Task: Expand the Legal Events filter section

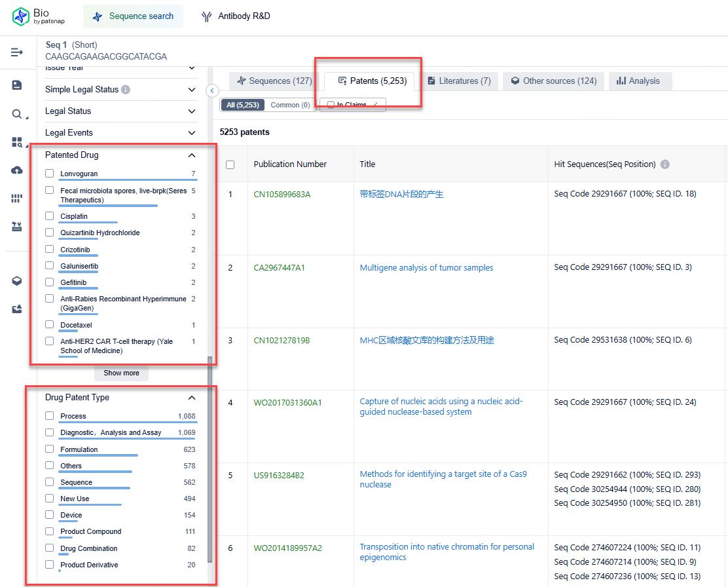Action: 191,133
